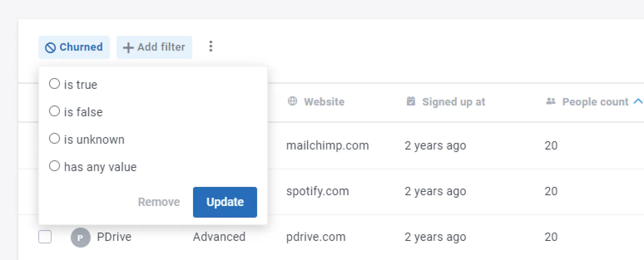644x260 pixels.
Task: Sort by the Signed up at column header
Action: [453, 102]
